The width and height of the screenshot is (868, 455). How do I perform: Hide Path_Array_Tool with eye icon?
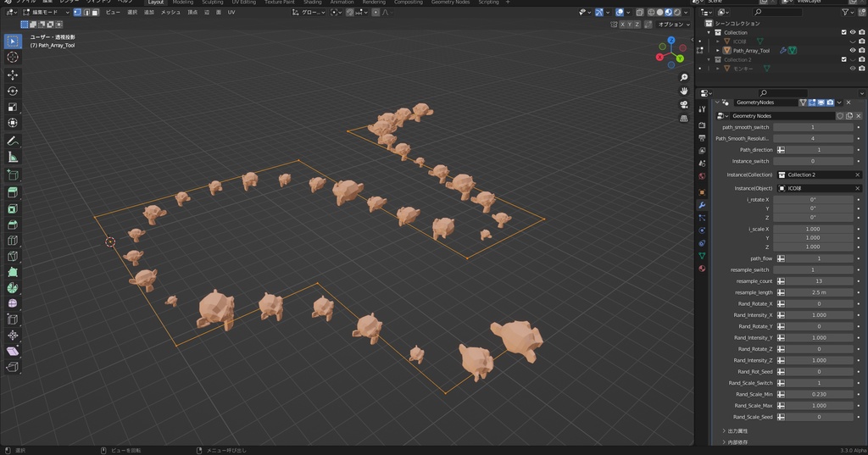pyautogui.click(x=853, y=50)
